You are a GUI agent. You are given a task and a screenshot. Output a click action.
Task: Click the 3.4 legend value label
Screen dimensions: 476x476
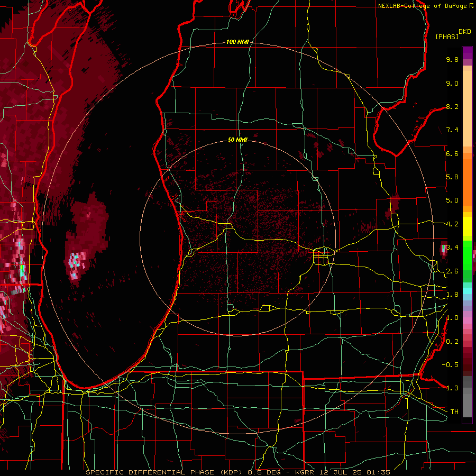pyautogui.click(x=452, y=248)
